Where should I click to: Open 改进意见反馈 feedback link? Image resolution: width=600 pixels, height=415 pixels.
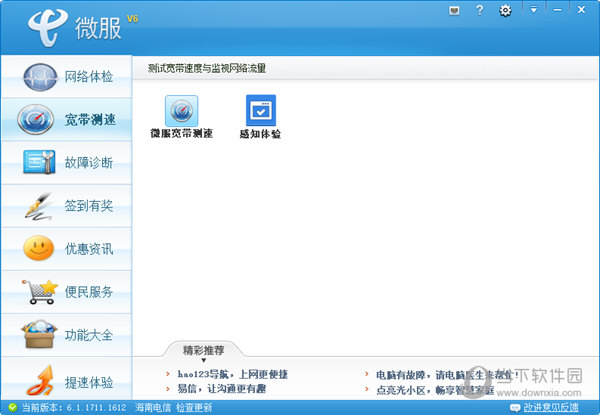click(x=551, y=408)
